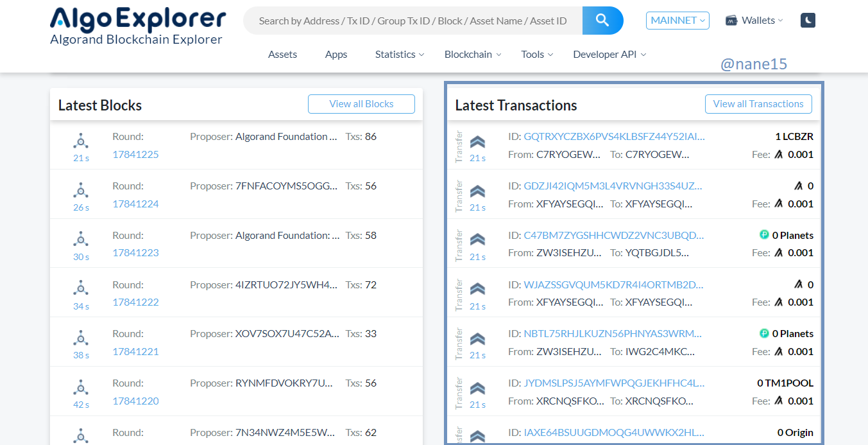The image size is (868, 445).
Task: Expand the Developer API menu
Action: click(609, 55)
